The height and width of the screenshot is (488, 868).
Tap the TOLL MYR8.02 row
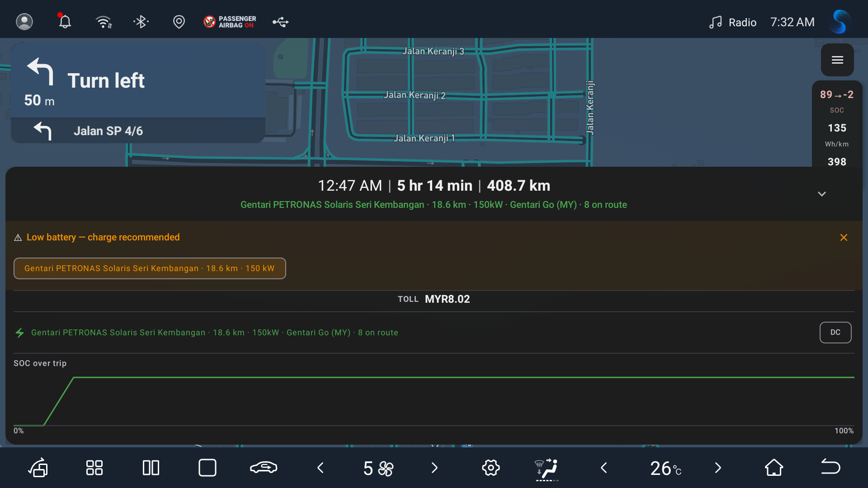[x=434, y=299]
